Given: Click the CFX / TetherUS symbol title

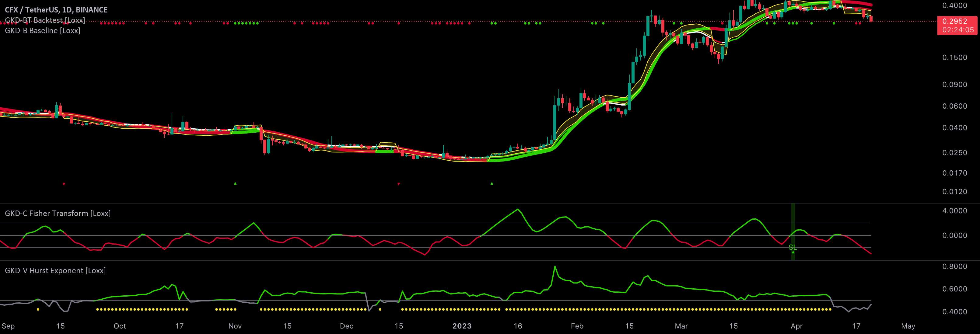Looking at the screenshot, I should point(56,10).
